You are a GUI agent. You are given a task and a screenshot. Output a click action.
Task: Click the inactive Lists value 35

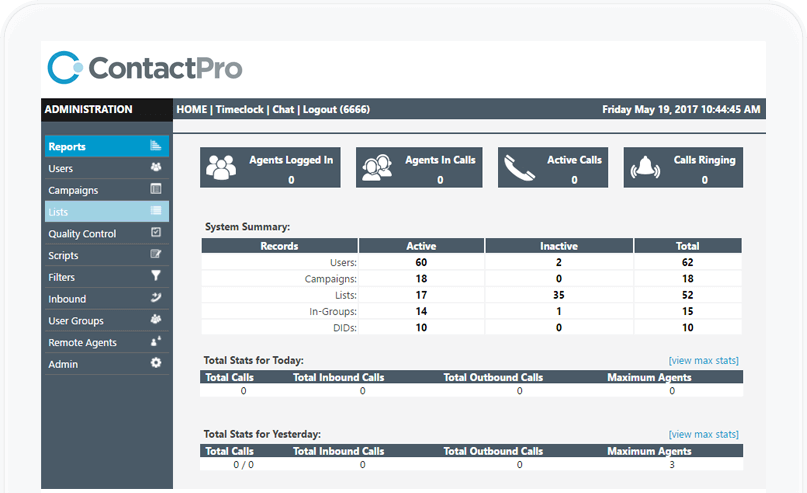coord(559,295)
